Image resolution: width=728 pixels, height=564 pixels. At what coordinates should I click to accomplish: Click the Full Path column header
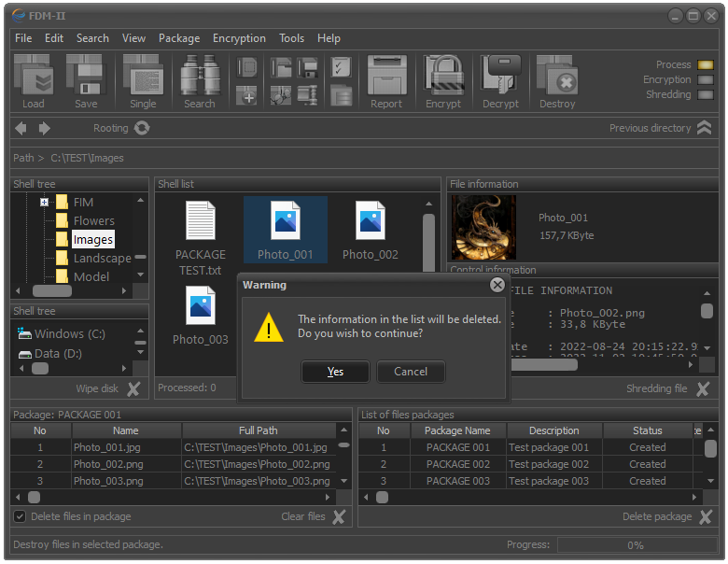(259, 430)
